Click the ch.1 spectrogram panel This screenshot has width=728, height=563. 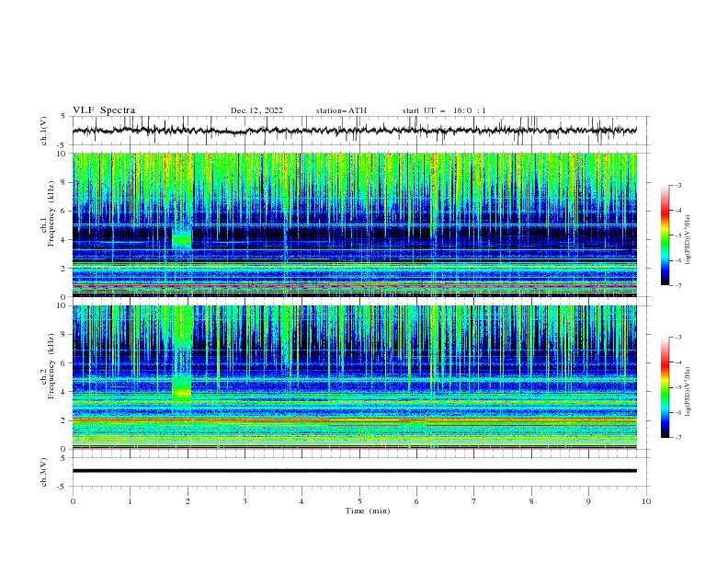click(x=354, y=224)
